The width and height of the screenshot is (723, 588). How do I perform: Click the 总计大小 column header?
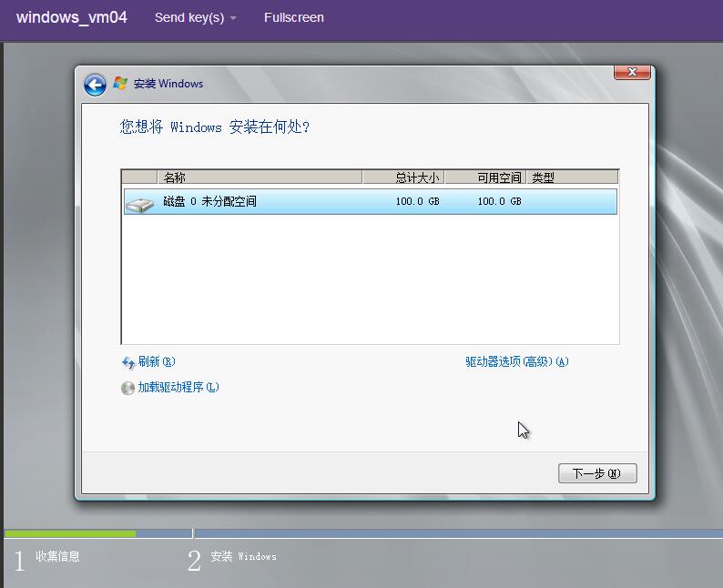[x=403, y=177]
